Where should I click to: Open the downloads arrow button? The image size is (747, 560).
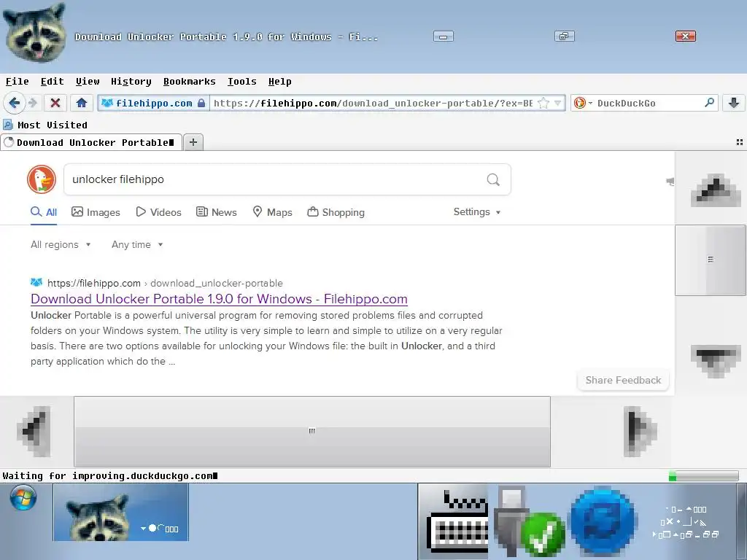click(x=734, y=103)
